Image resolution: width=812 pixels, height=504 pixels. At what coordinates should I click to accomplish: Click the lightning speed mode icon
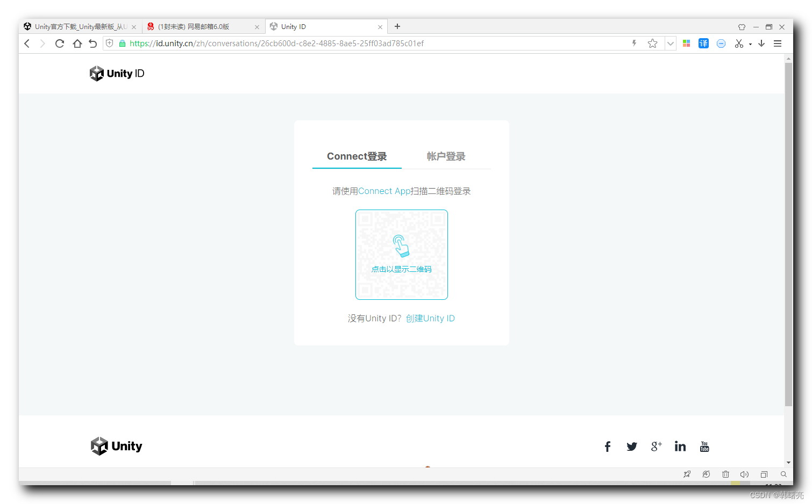click(635, 44)
